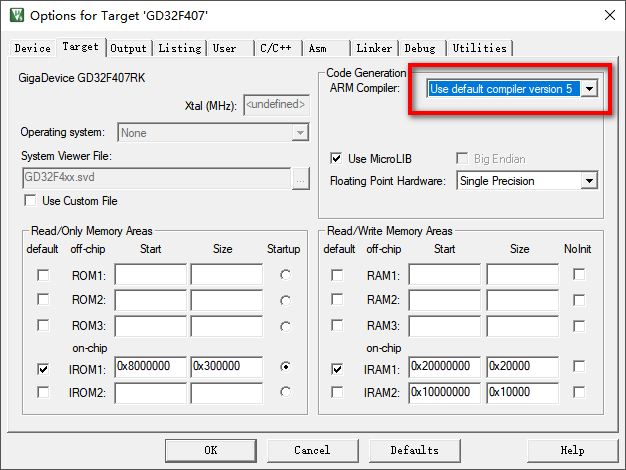626x470 pixels.
Task: Edit the IRAM1 Start address 0x20000000
Action: click(x=445, y=367)
